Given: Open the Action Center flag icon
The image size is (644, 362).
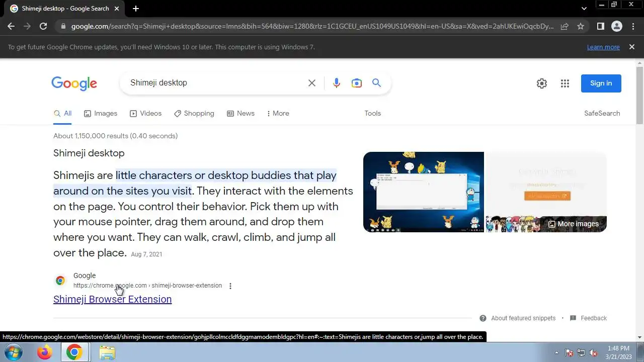Looking at the screenshot, I should [x=569, y=352].
